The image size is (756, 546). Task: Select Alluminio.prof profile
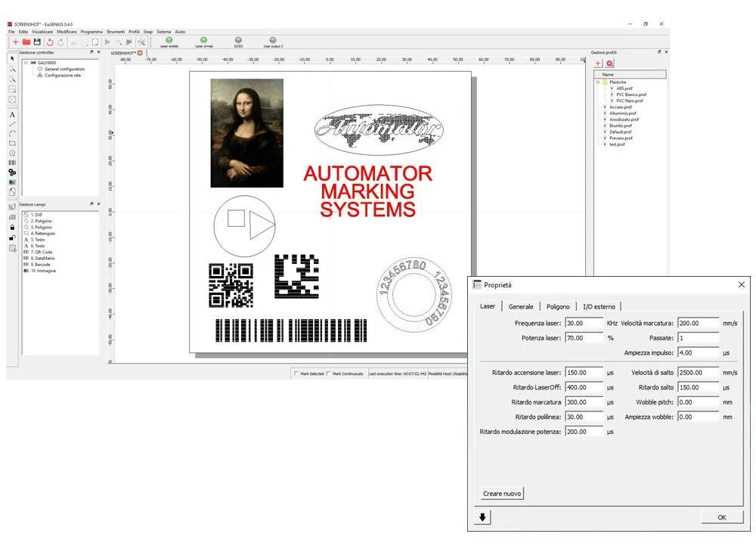tap(623, 113)
